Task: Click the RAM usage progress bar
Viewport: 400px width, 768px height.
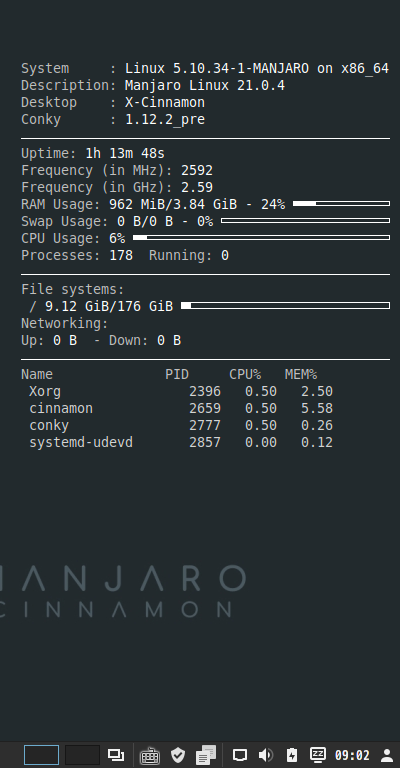Action: click(341, 203)
